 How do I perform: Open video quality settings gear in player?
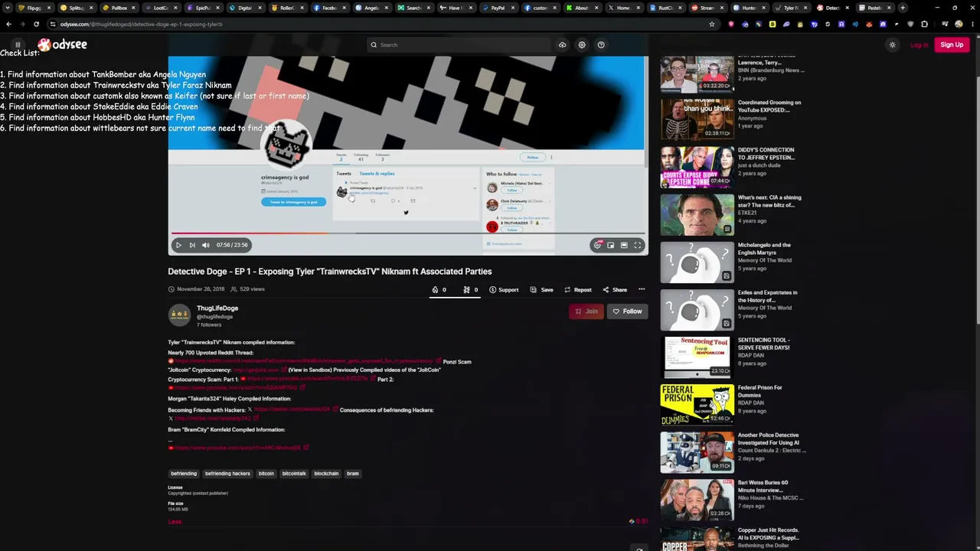click(x=597, y=245)
